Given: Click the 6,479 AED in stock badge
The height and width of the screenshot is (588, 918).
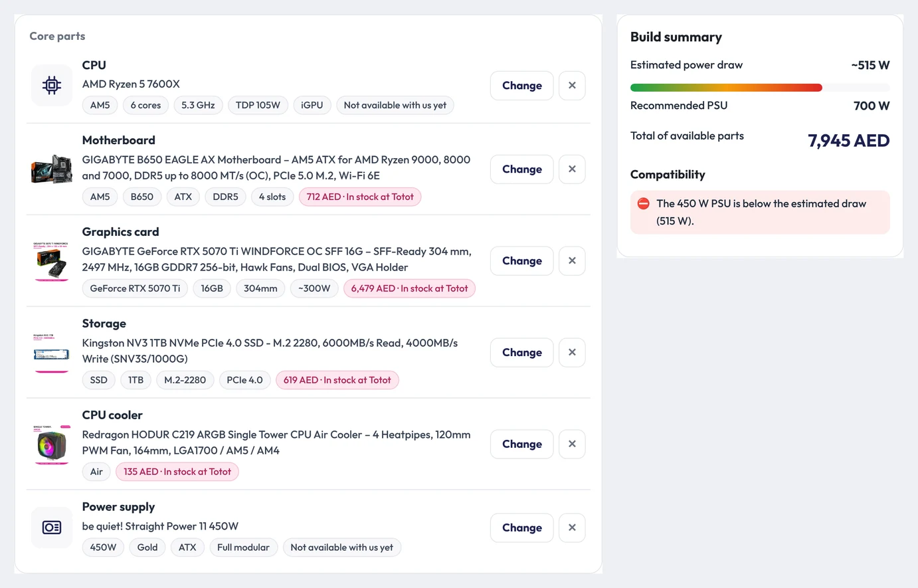Looking at the screenshot, I should [409, 288].
